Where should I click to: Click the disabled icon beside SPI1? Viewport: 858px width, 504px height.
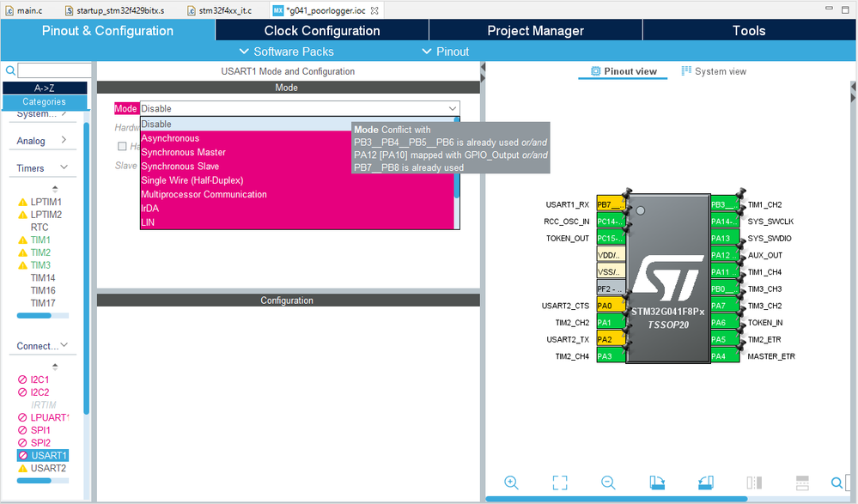[22, 430]
